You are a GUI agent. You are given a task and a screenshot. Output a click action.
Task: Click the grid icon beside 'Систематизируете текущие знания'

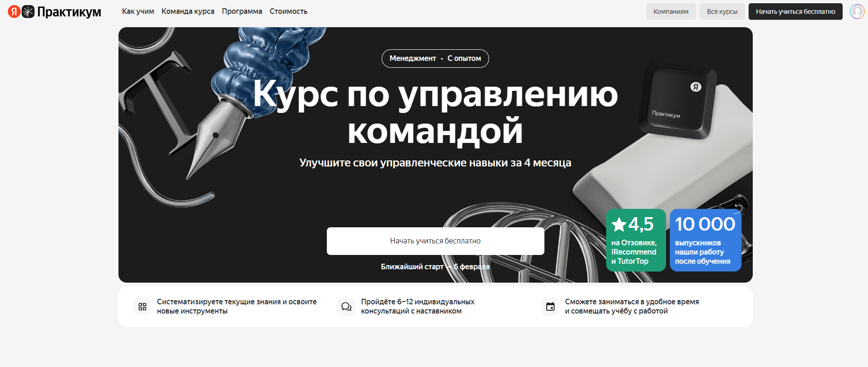coord(142,307)
